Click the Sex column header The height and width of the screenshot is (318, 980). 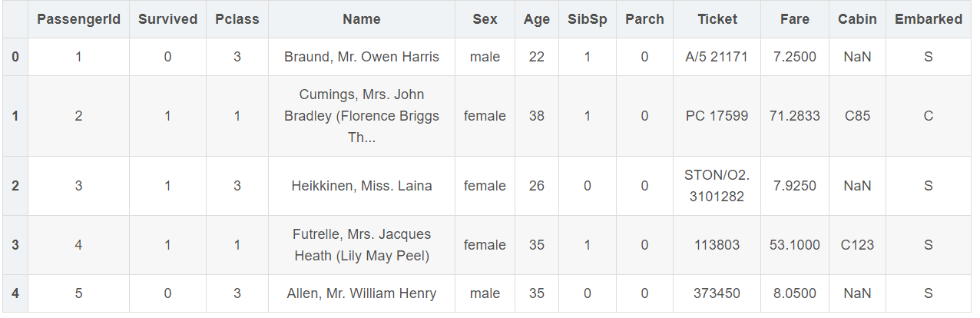coord(485,20)
